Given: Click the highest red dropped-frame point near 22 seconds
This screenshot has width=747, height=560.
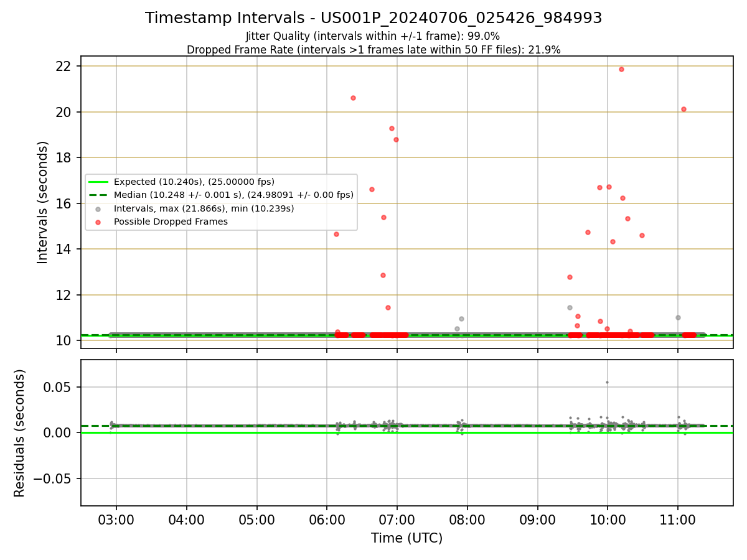Looking at the screenshot, I should click(x=621, y=69).
